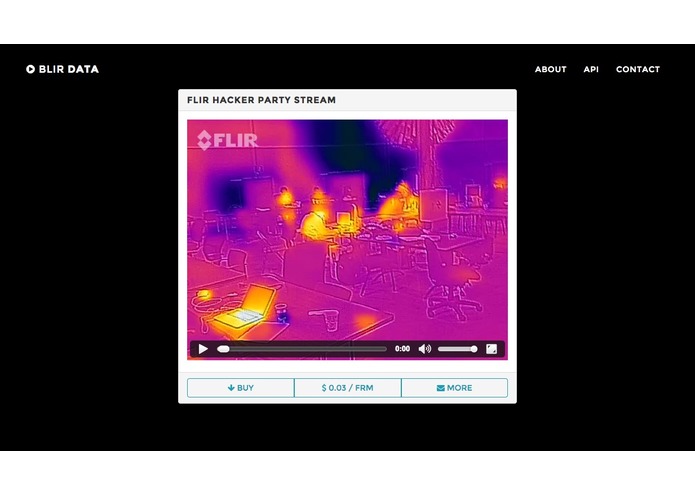Adjust the video volume slider

click(x=457, y=349)
